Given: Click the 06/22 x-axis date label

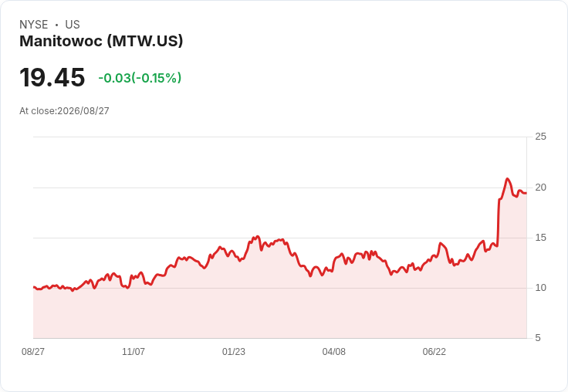Looking at the screenshot, I should click(x=434, y=351).
